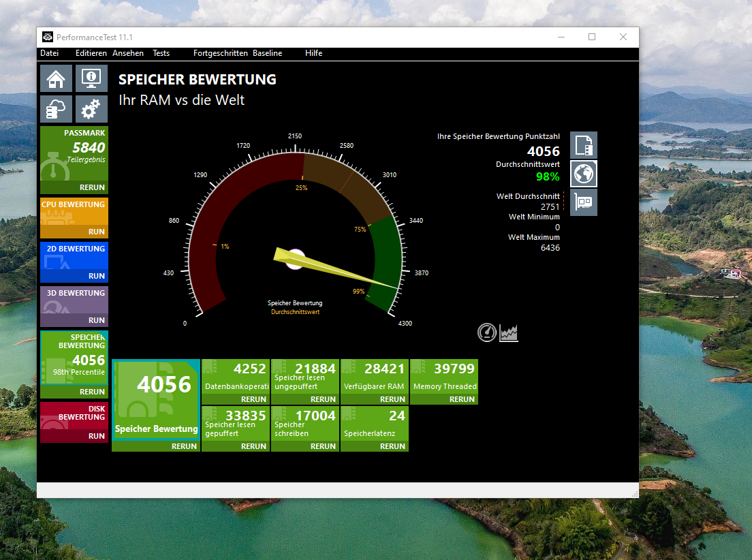The image size is (752, 560).
Task: Click the PerformanceTest app icon in title bar
Action: tap(48, 37)
